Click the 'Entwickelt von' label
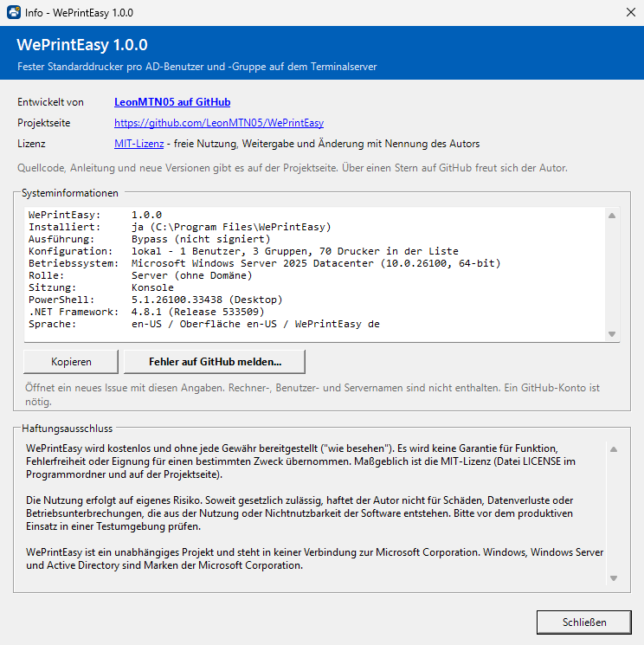 coord(50,102)
